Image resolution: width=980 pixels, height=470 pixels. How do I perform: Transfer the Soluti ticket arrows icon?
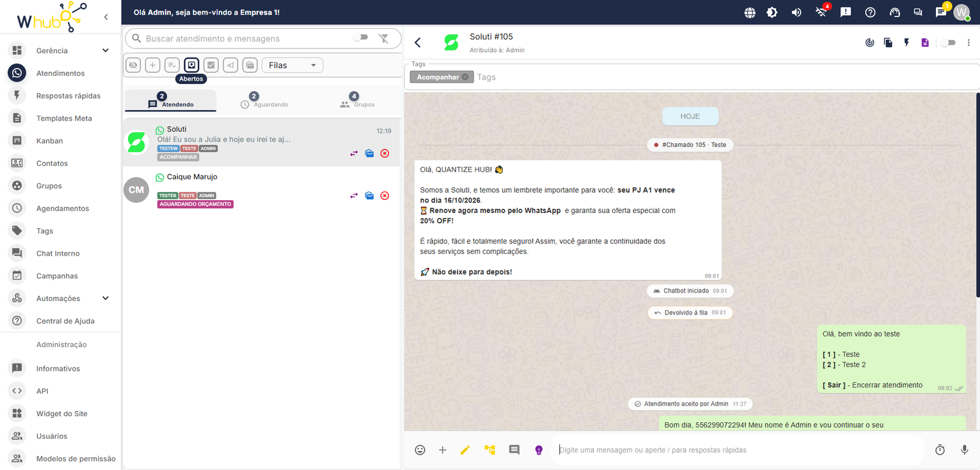[353, 154]
